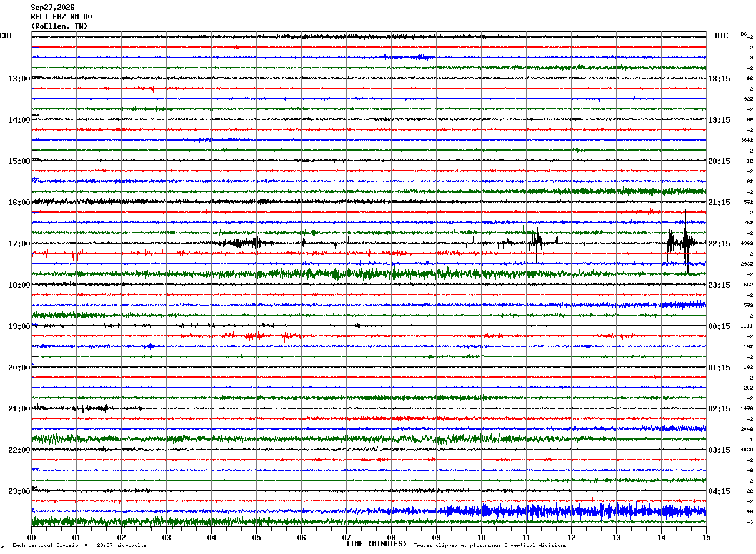Click the 04:15 UTC time label

pos(719,491)
